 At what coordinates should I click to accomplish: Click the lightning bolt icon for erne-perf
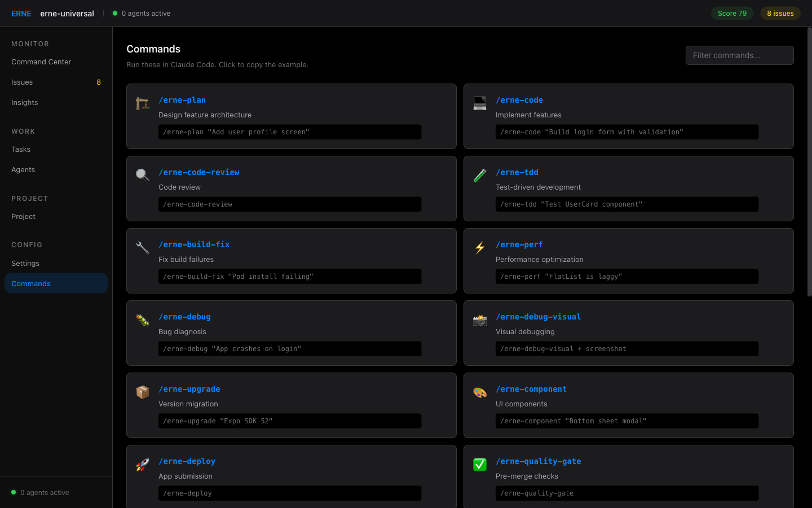tap(479, 248)
